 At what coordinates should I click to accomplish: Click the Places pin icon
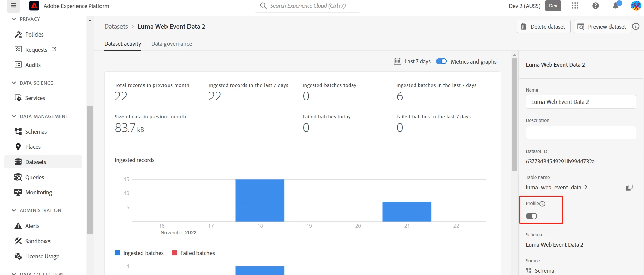(18, 147)
